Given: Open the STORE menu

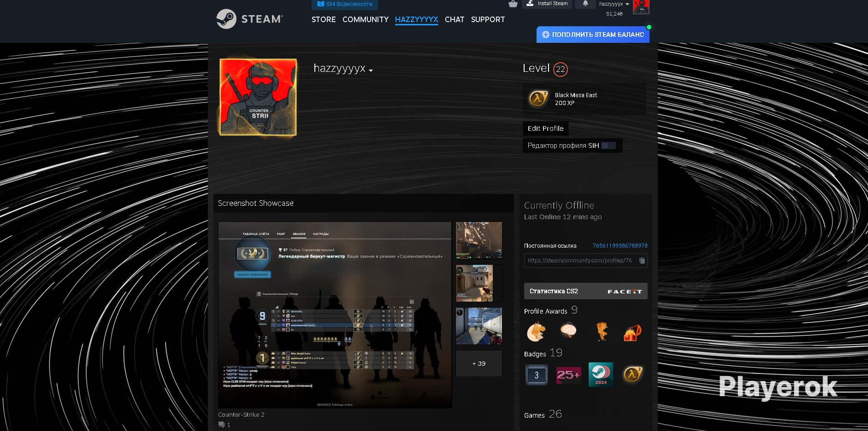Looking at the screenshot, I should coord(324,19).
